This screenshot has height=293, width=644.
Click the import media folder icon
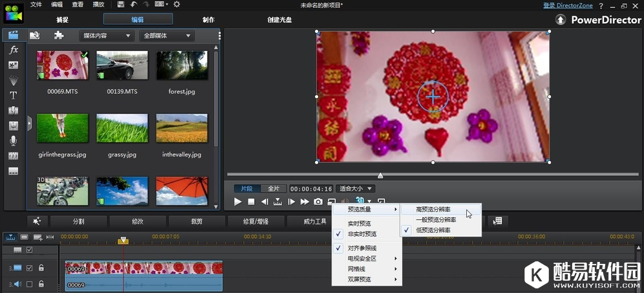tap(34, 36)
